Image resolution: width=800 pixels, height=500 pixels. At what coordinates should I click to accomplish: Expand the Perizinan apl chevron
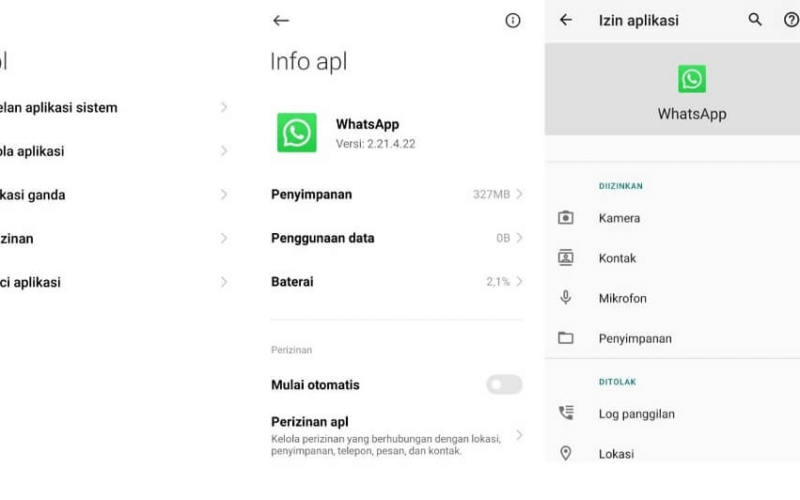519,435
